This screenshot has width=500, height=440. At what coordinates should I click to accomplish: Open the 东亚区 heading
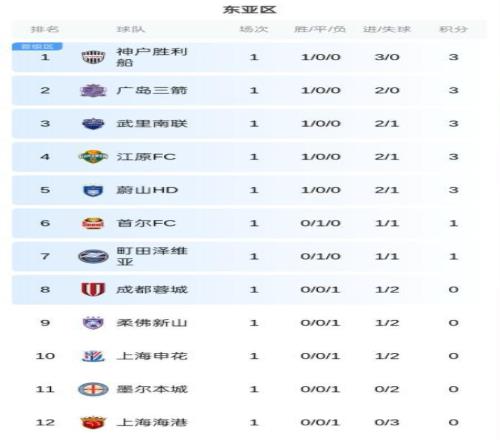tap(250, 9)
